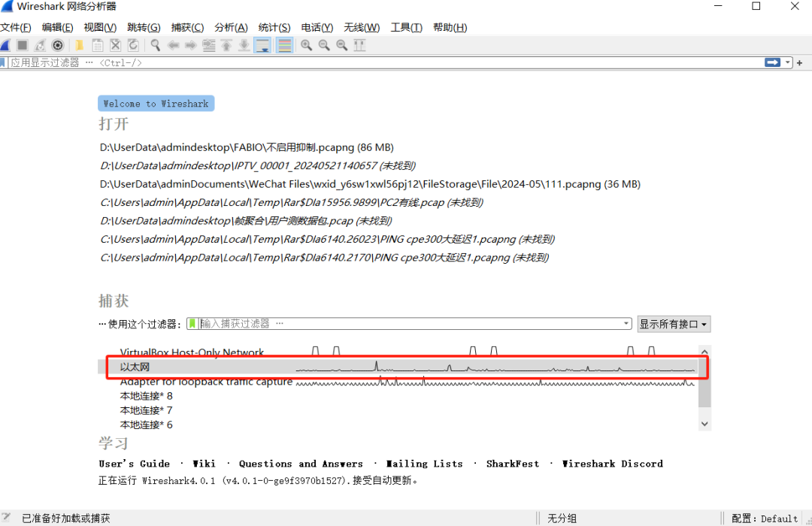Select 以太网 interface row

point(398,367)
